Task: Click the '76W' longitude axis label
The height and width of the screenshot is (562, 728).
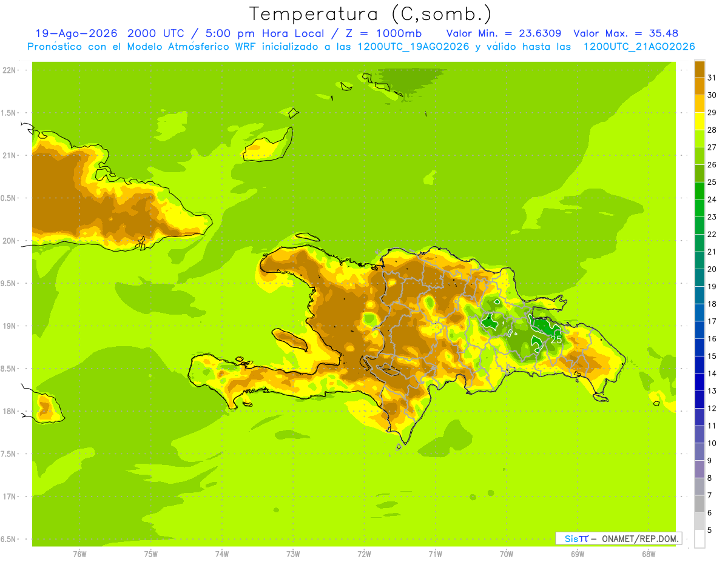Action: point(79,554)
